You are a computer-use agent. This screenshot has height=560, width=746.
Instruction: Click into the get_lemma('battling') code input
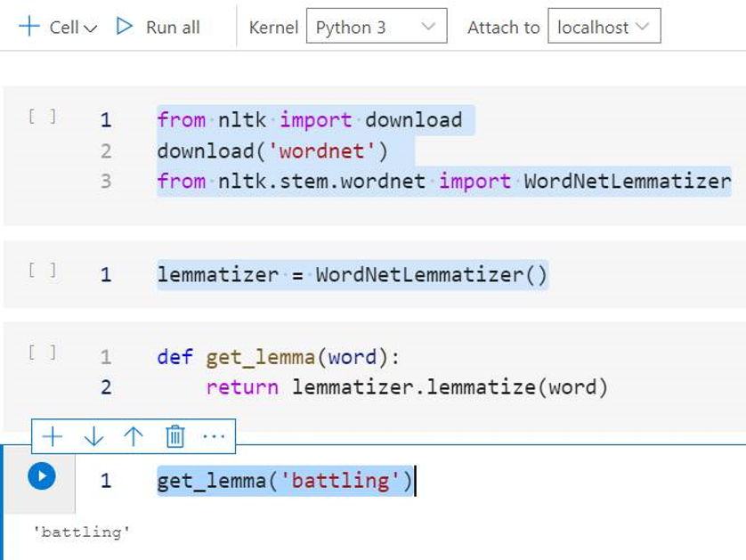click(x=286, y=481)
